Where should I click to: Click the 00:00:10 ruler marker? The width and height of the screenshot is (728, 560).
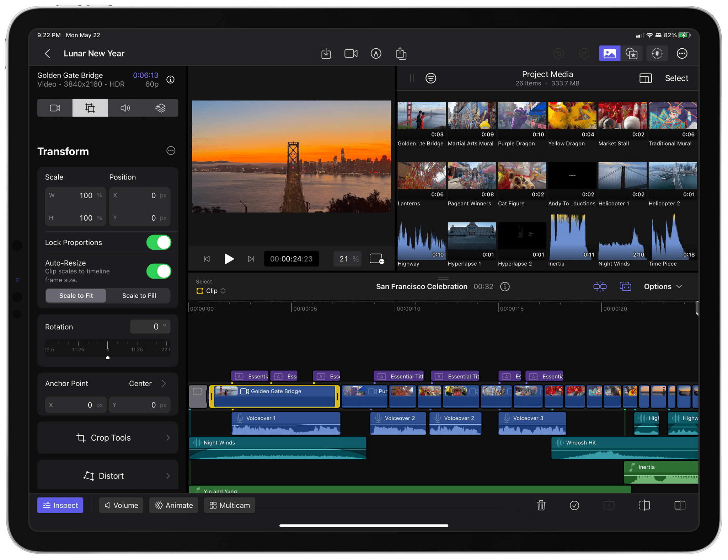(408, 309)
